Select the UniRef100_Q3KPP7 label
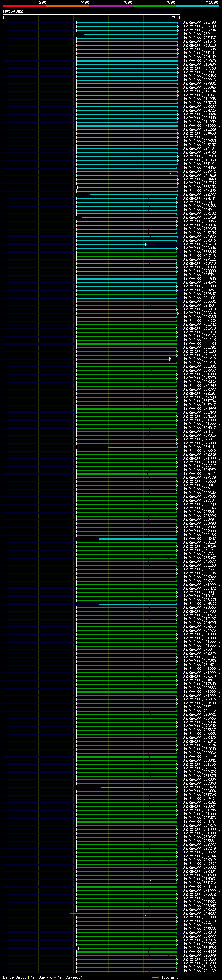This screenshot has height=980, width=222. point(199,936)
